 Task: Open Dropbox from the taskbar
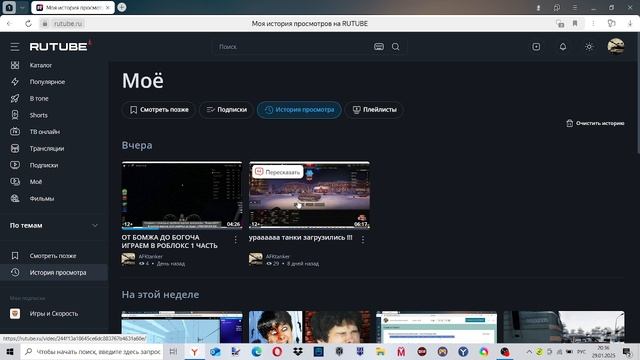tap(298, 351)
